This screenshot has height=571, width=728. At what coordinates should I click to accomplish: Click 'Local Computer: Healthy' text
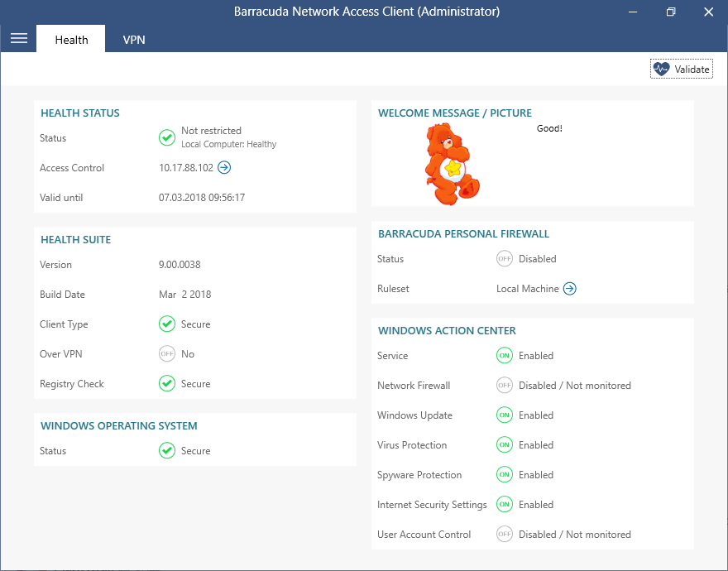point(228,144)
